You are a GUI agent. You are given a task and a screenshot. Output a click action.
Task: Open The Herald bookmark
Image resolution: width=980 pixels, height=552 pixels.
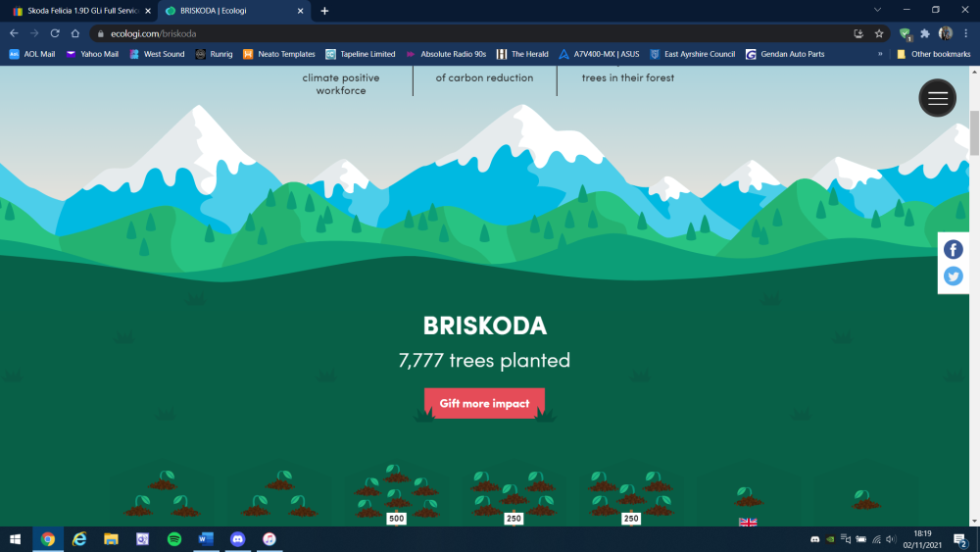522,54
